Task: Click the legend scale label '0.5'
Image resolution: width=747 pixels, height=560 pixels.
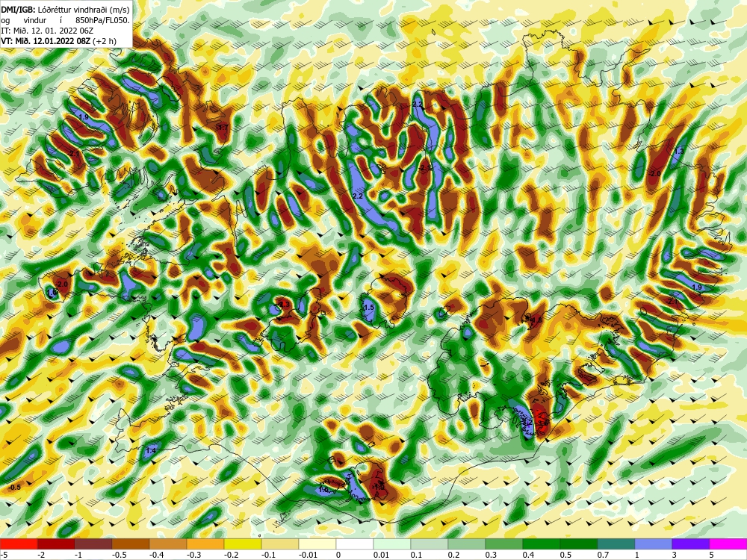Action: click(x=566, y=555)
